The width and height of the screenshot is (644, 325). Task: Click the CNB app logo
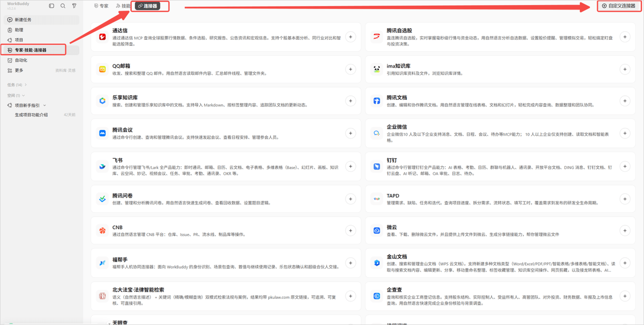coord(102,231)
